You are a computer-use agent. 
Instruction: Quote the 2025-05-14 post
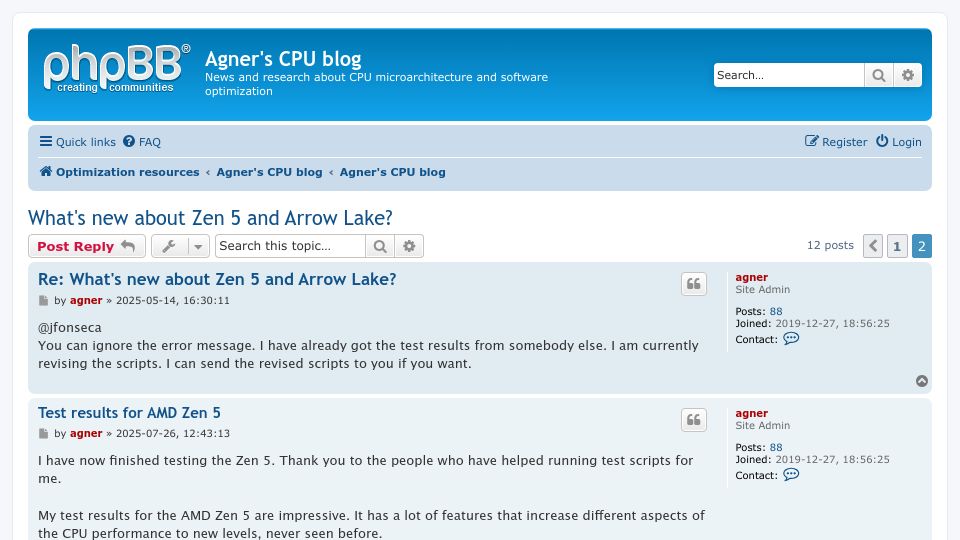[x=694, y=284]
